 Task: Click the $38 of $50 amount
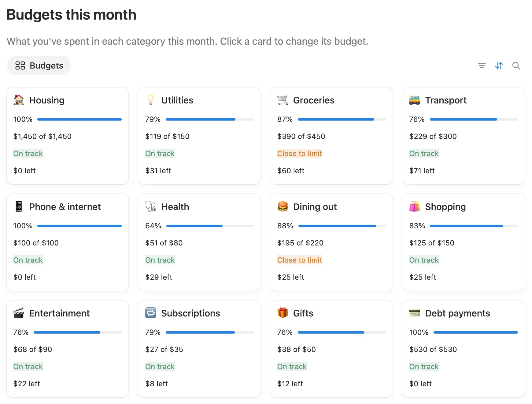pyautogui.click(x=297, y=349)
